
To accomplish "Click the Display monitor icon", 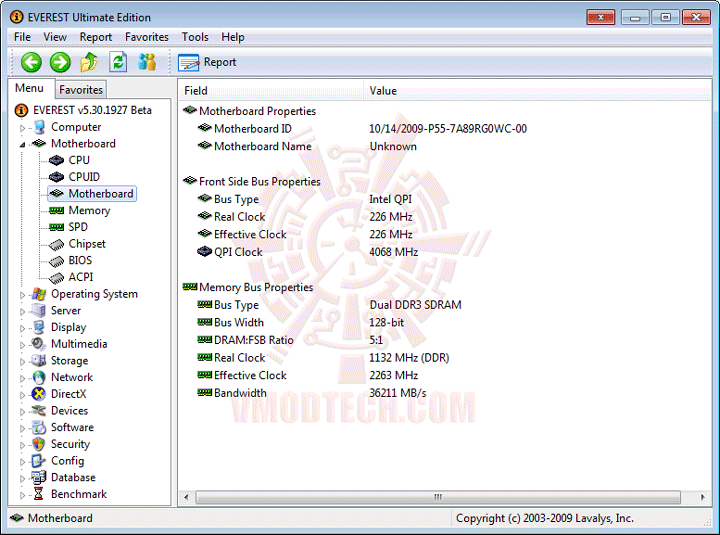I will [x=39, y=327].
